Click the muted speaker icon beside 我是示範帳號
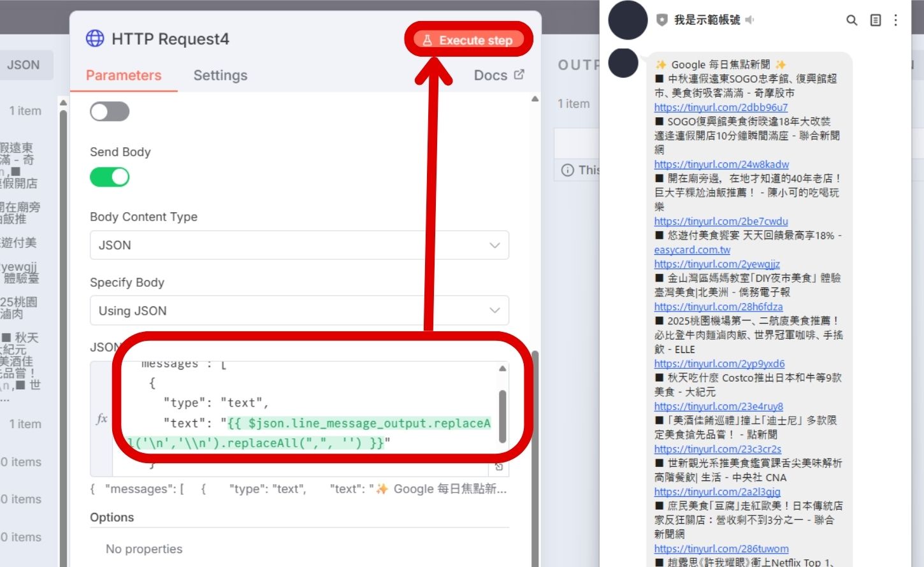 [749, 20]
